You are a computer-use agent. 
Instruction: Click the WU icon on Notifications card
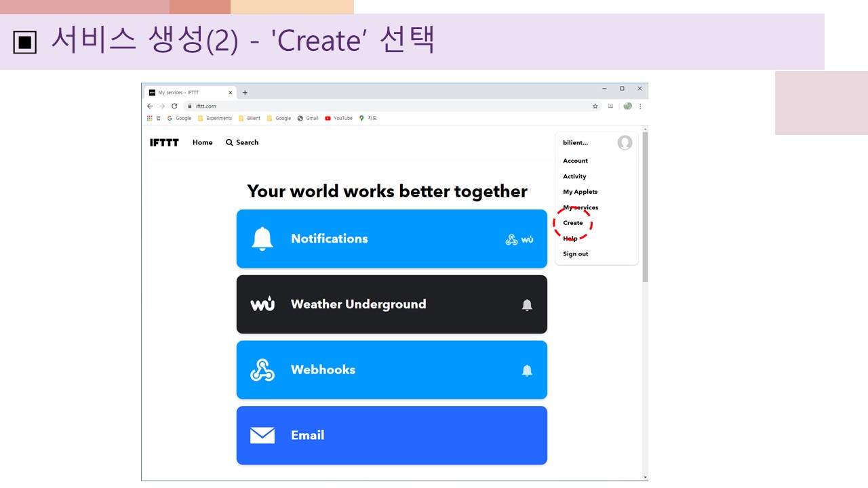click(528, 239)
